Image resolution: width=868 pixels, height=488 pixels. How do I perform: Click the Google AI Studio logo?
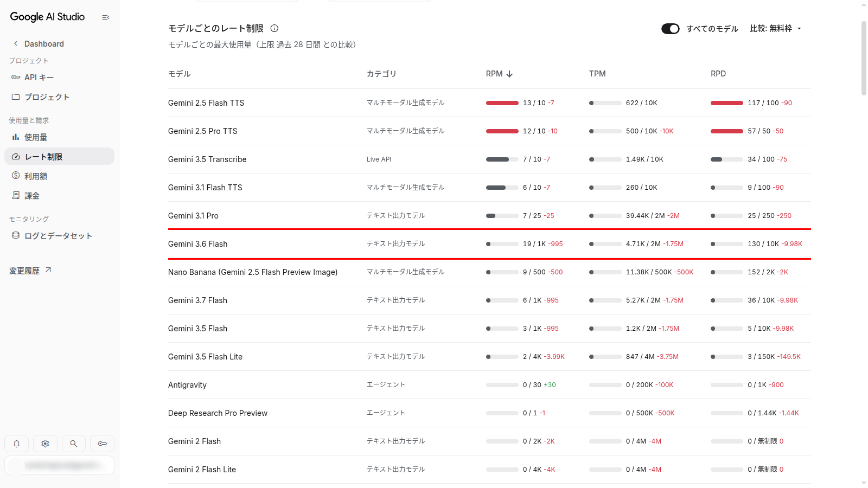(x=47, y=17)
